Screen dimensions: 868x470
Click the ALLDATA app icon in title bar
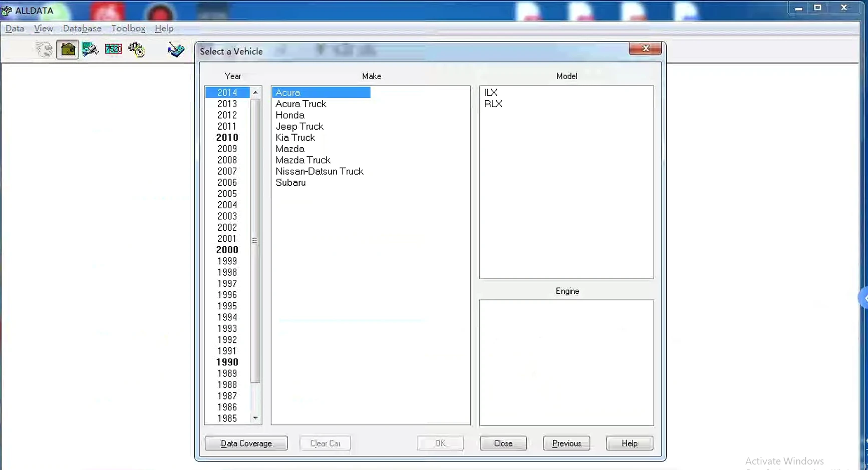[x=7, y=11]
